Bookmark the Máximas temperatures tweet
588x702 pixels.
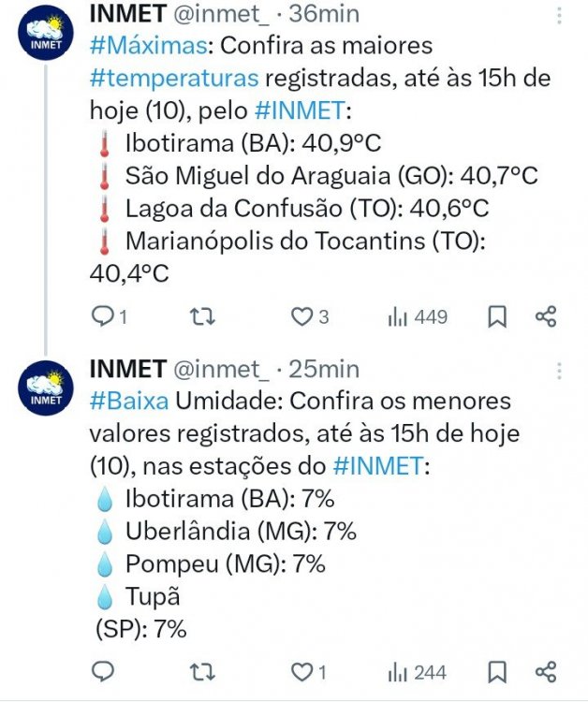point(497,316)
